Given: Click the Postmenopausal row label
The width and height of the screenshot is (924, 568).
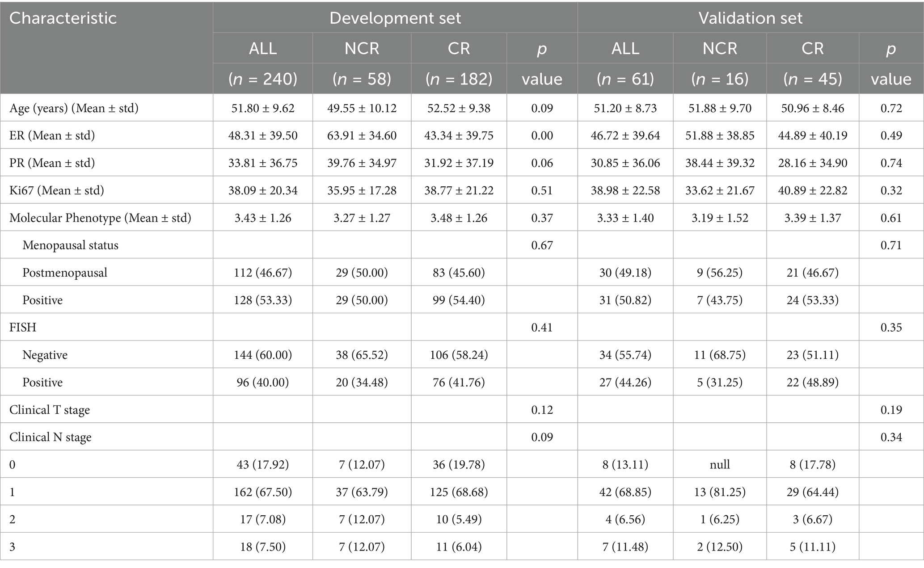Looking at the screenshot, I should tap(65, 273).
